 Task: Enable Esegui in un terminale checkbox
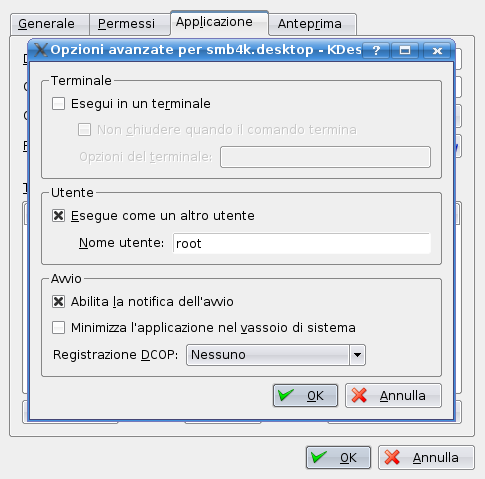point(58,103)
